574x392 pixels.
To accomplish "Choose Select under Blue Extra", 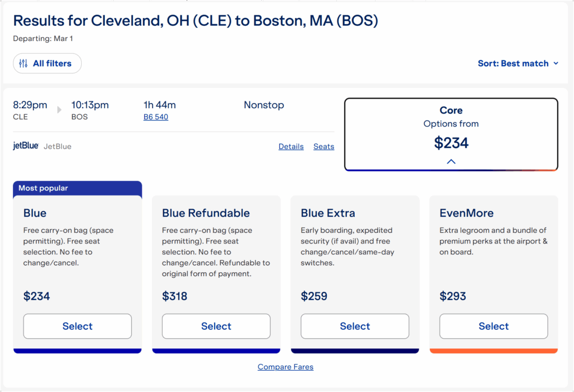I will (355, 326).
